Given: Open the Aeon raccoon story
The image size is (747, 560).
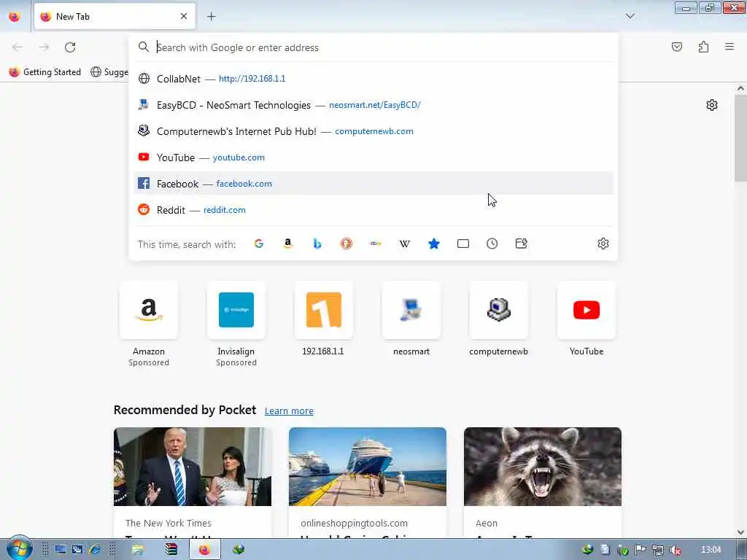Looking at the screenshot, I should [543, 483].
